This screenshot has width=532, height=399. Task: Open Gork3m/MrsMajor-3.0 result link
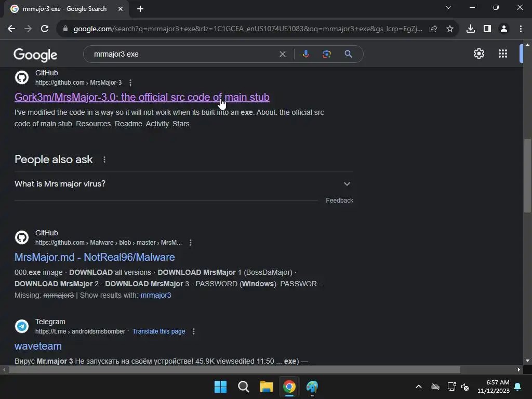[x=142, y=97]
